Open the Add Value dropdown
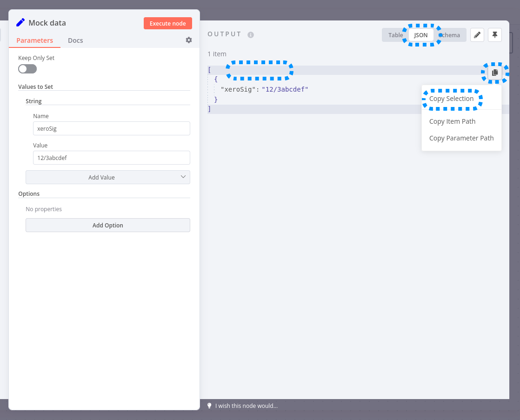The image size is (520, 420). [x=108, y=177]
